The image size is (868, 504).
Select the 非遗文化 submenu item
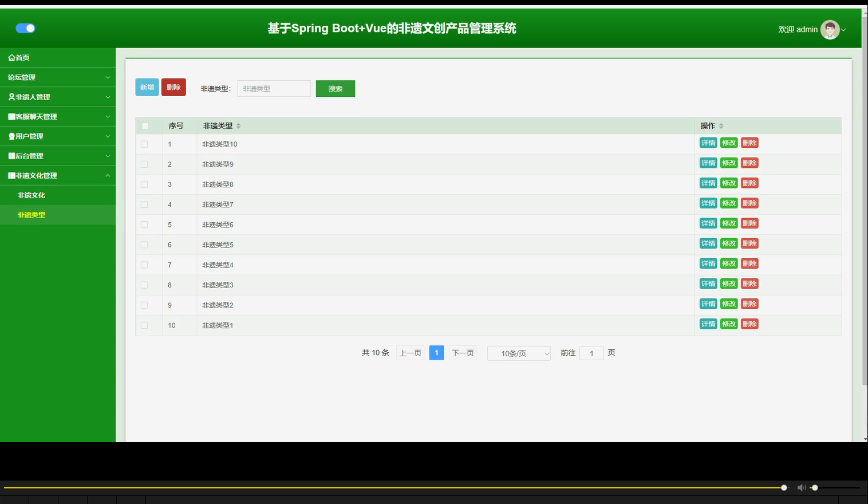[32, 195]
